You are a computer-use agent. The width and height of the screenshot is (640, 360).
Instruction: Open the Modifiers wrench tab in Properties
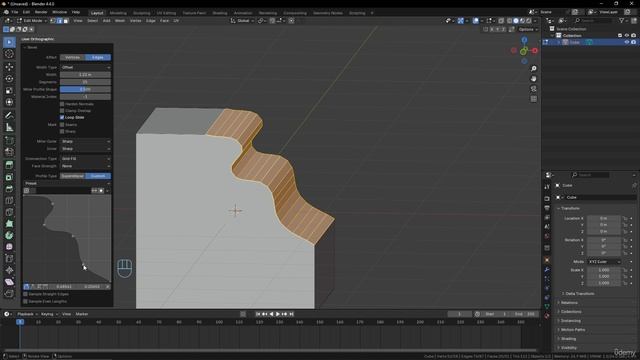(547, 270)
